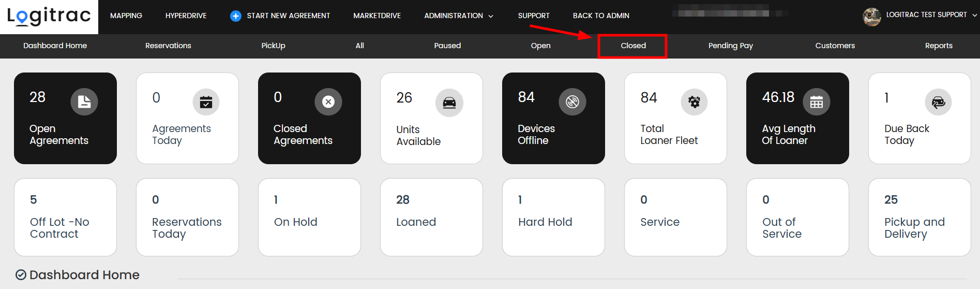Image resolution: width=980 pixels, height=289 pixels.
Task: Click the Due Back Today car icon
Action: [x=938, y=103]
